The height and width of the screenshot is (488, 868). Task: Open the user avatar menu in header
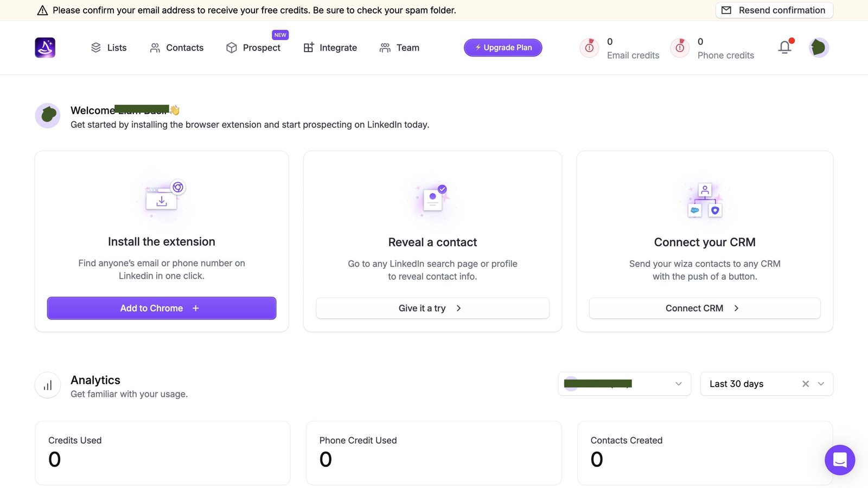[819, 48]
